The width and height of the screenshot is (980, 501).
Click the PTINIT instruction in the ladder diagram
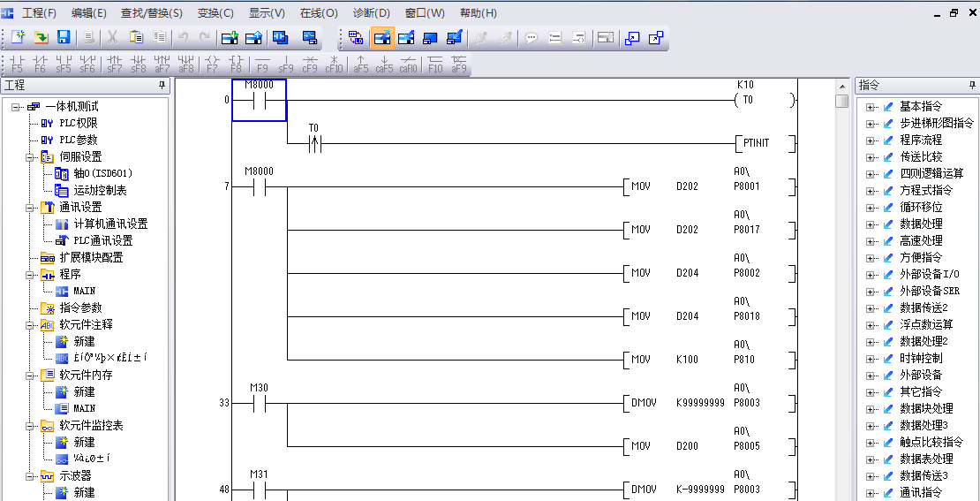pos(756,143)
